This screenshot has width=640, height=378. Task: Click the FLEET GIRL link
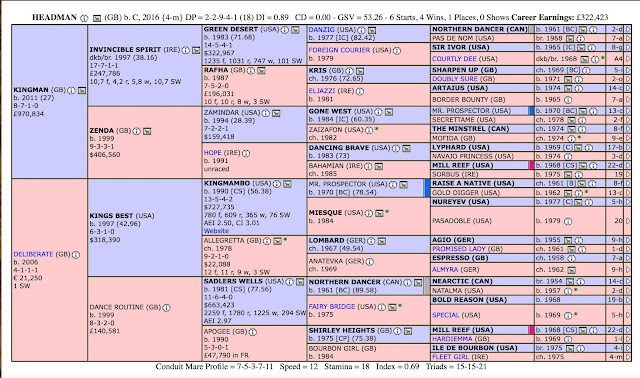pyautogui.click(x=451, y=357)
